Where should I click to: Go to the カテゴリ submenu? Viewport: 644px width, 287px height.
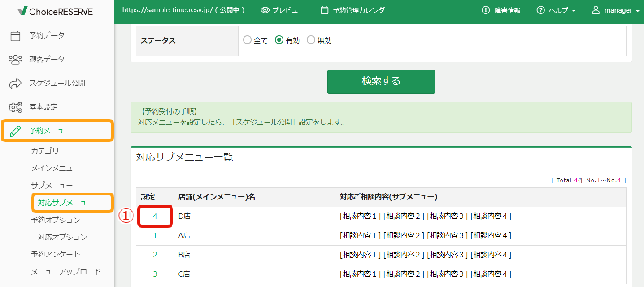(x=45, y=151)
